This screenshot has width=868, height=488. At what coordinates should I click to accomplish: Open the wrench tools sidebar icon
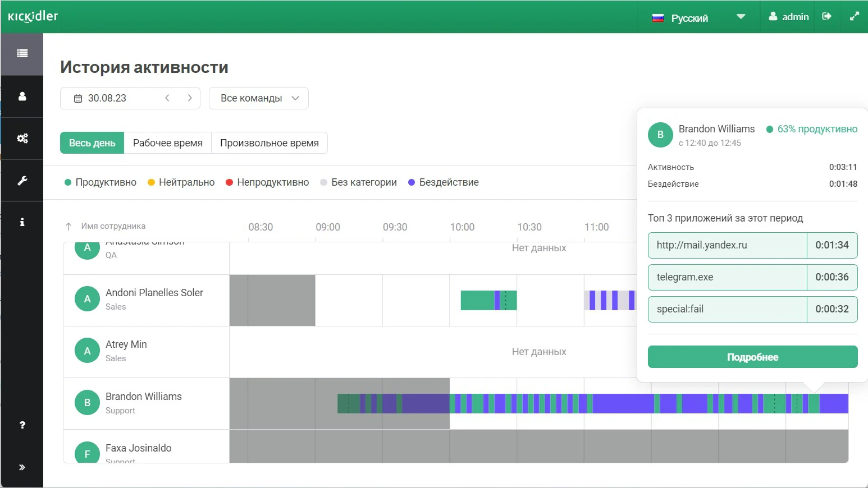(22, 181)
